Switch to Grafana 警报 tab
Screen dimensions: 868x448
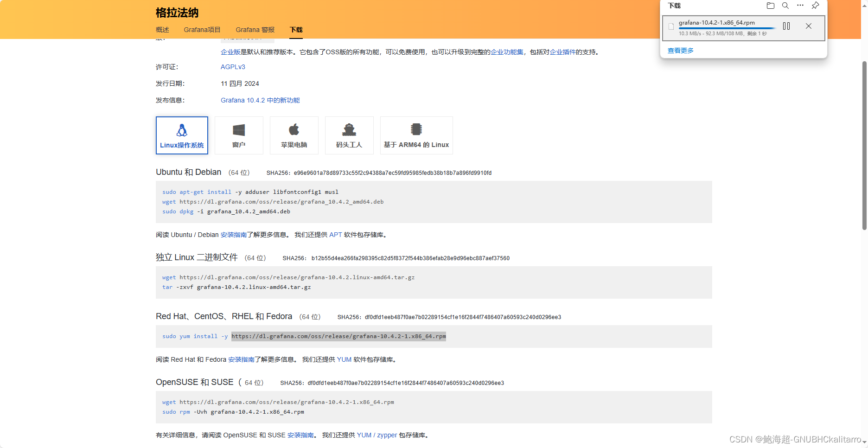click(x=255, y=30)
